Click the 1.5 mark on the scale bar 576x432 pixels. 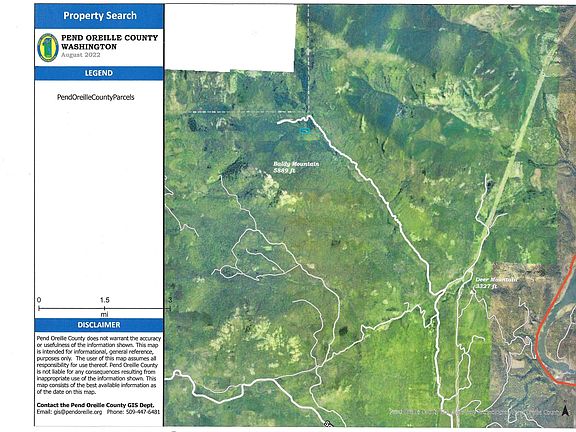click(x=105, y=300)
